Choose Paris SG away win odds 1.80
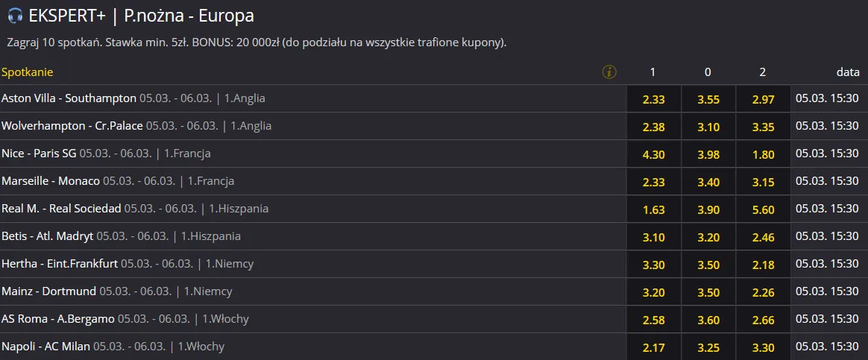This screenshot has height=360, width=868. click(x=764, y=154)
